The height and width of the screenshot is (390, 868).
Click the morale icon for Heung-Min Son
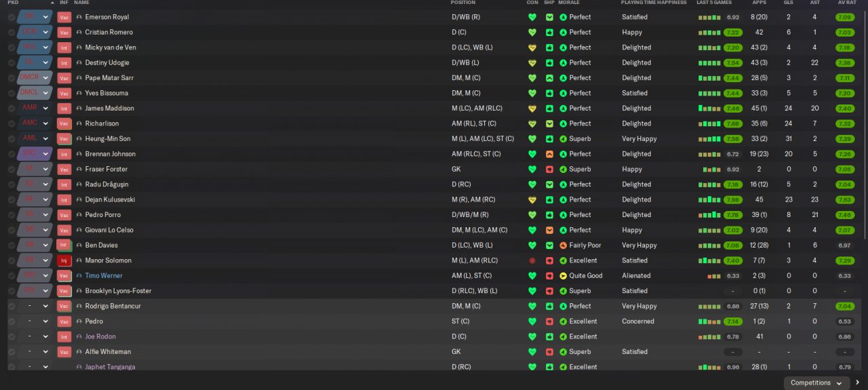coord(563,138)
